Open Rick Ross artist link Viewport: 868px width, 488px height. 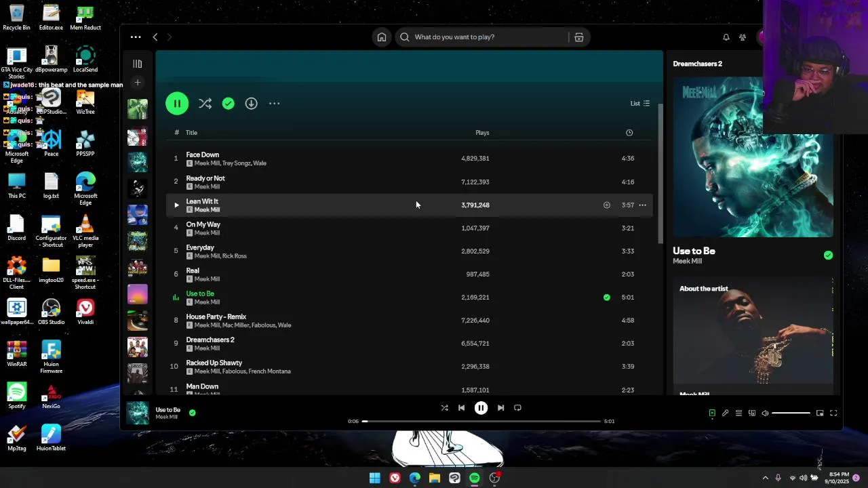point(235,256)
